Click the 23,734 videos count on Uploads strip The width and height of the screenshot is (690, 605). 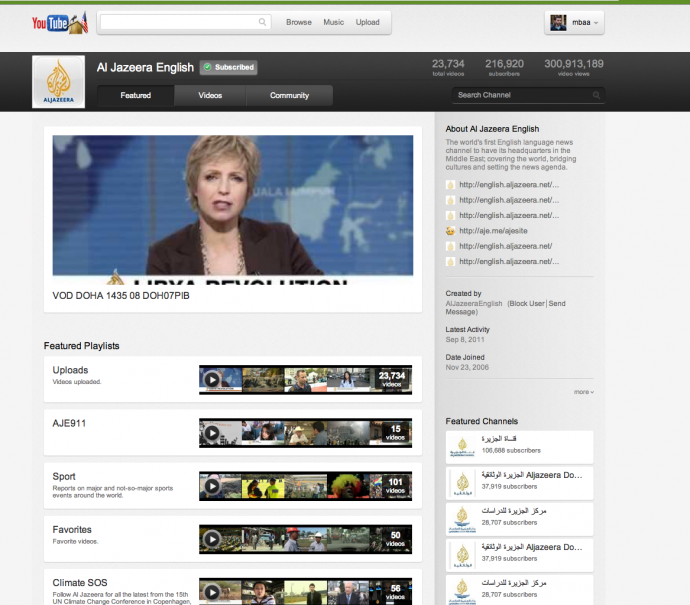(x=392, y=379)
